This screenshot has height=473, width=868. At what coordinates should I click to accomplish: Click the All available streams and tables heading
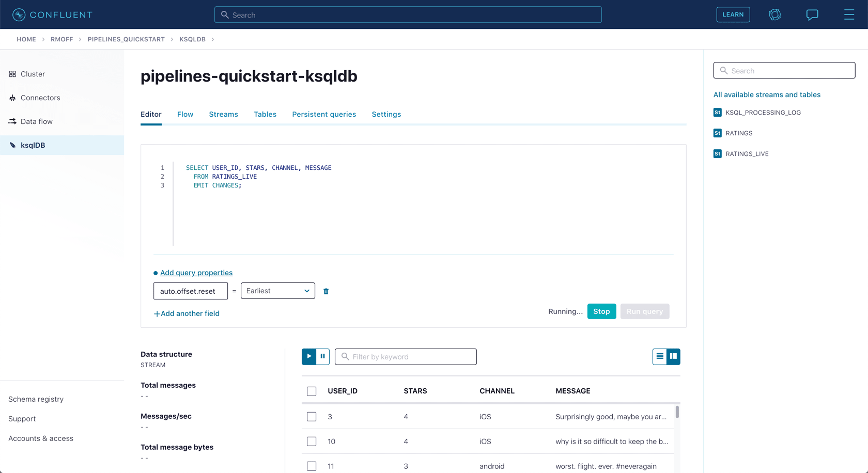767,94
